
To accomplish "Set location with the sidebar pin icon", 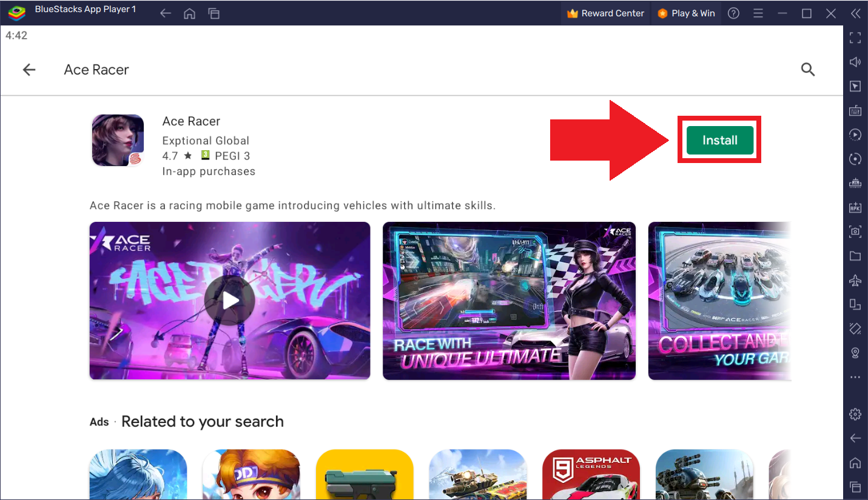I will (x=855, y=353).
